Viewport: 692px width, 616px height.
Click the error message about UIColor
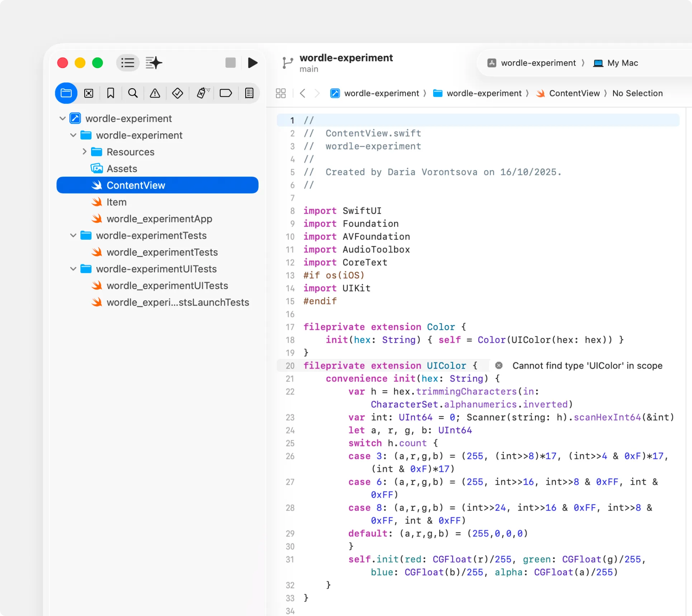pyautogui.click(x=587, y=365)
